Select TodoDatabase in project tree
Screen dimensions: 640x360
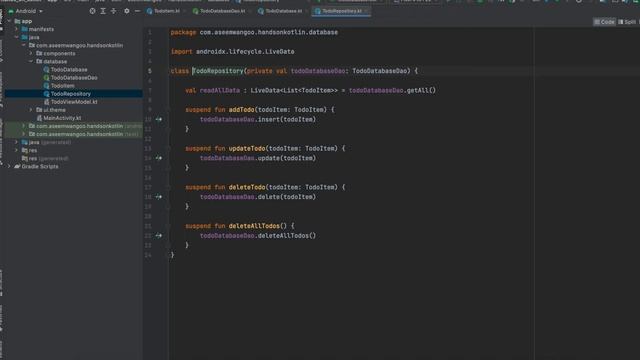(x=69, y=69)
